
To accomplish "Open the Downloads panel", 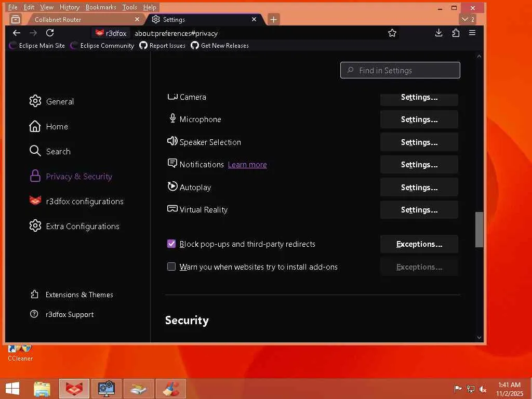I will click(438, 33).
